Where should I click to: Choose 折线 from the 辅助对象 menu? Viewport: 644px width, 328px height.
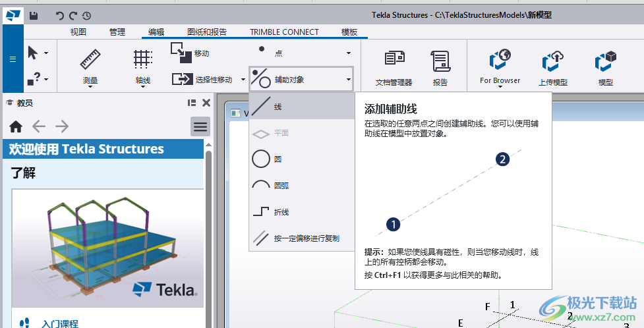[302, 212]
